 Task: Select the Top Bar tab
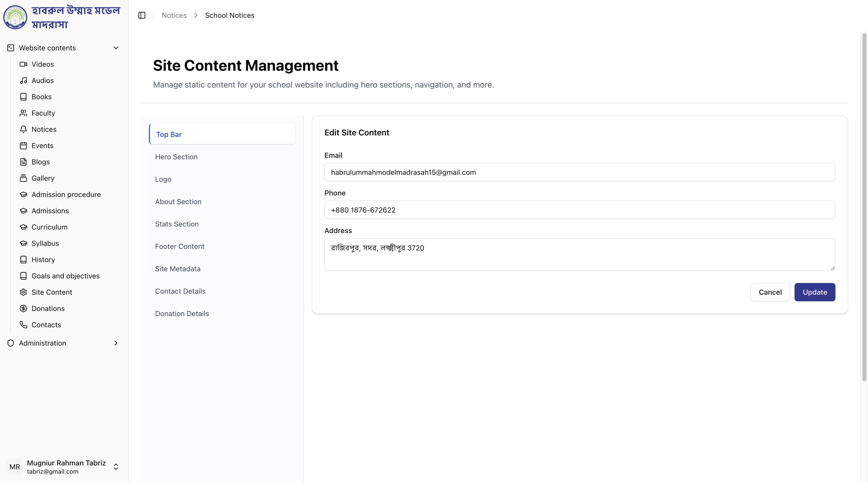tap(222, 134)
